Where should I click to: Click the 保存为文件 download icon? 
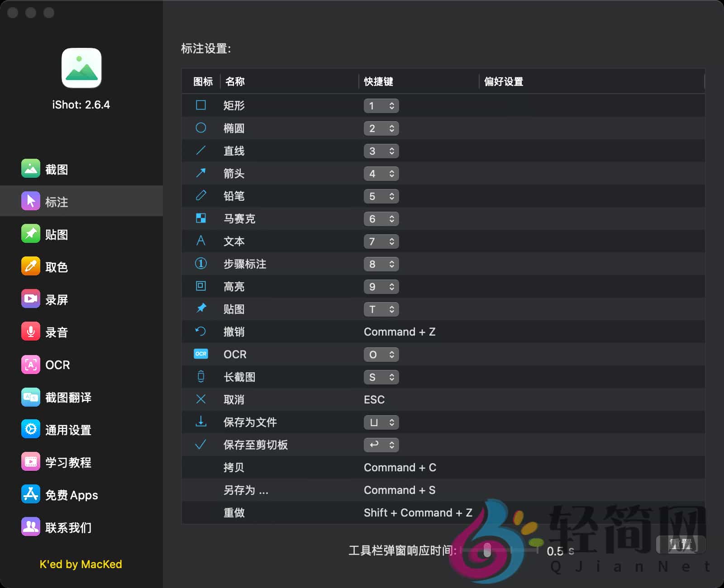click(200, 422)
